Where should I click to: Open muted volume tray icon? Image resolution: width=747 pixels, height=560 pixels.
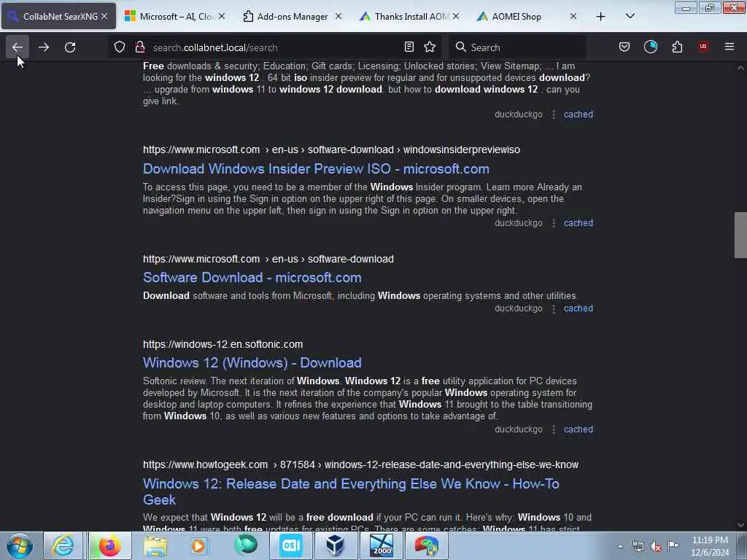[656, 547]
